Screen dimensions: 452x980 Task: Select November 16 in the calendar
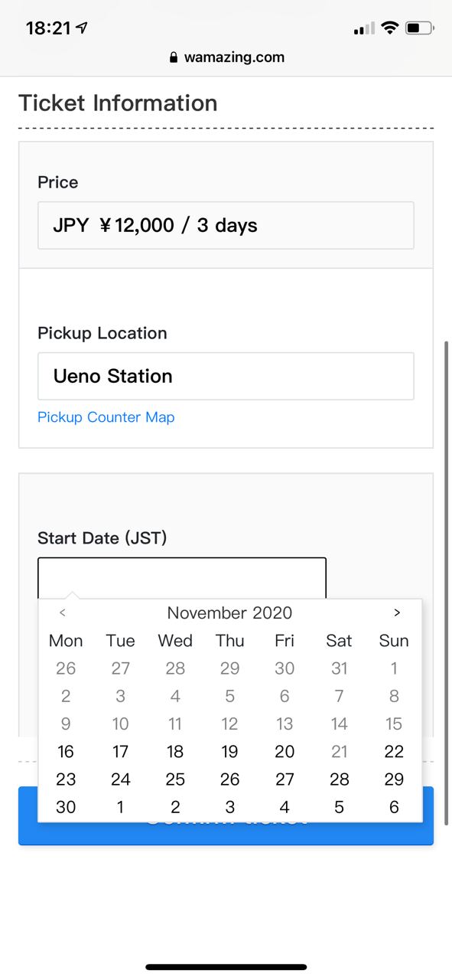click(66, 752)
